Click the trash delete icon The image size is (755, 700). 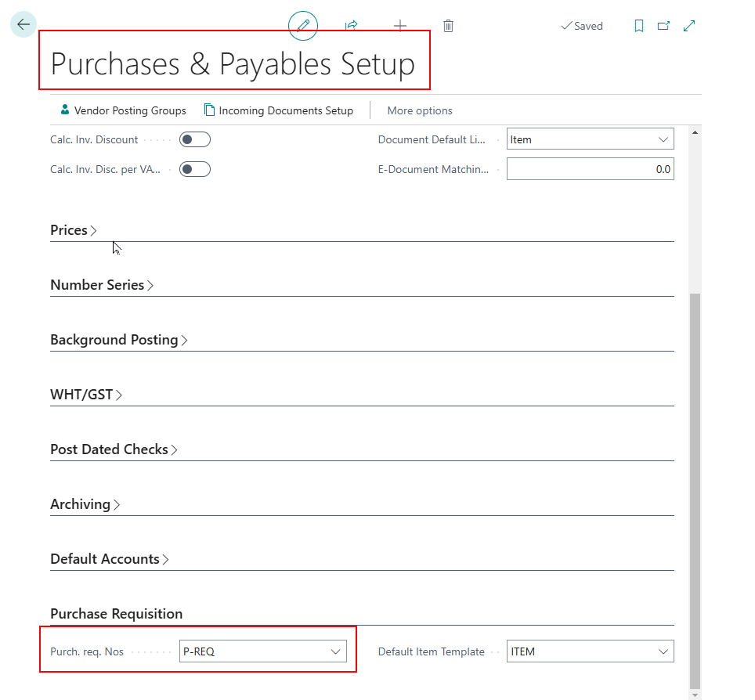pyautogui.click(x=448, y=26)
